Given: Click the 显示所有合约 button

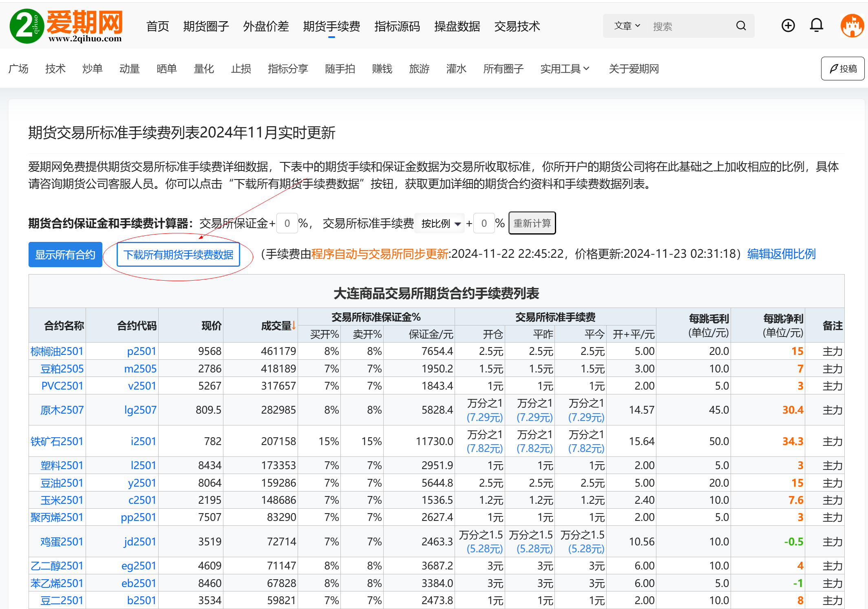Looking at the screenshot, I should coord(65,254).
